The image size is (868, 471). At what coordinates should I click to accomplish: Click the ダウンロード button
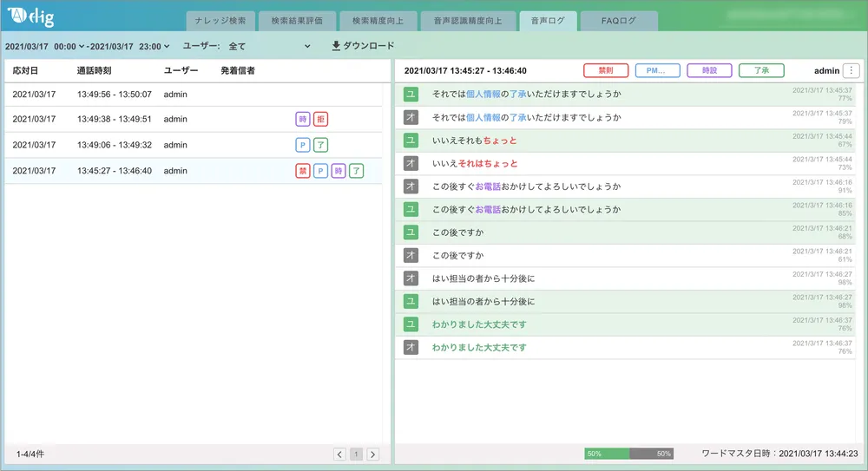coord(363,46)
